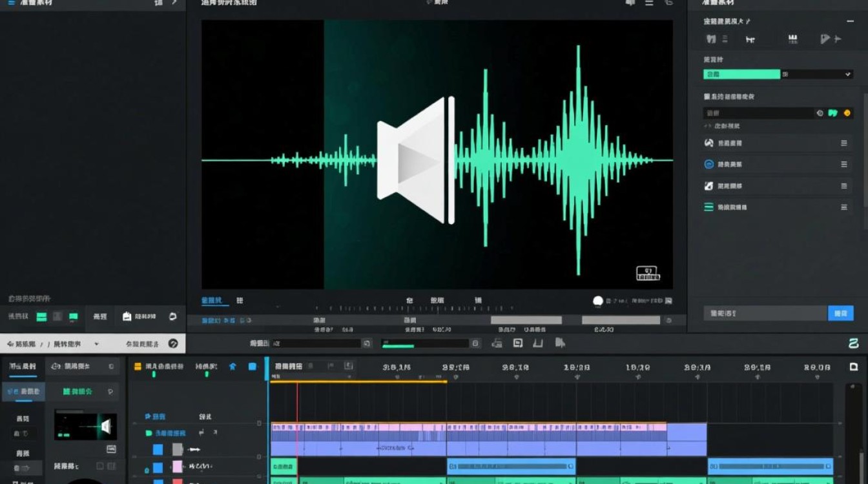Screen dimensions: 868x484
Task: Click the large white speaker icon in preview
Action: (x=417, y=160)
